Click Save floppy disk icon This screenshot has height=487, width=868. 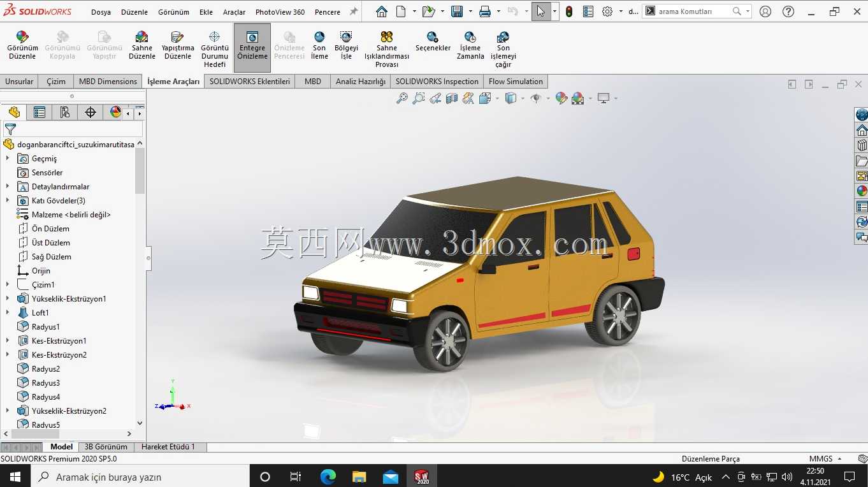point(456,11)
